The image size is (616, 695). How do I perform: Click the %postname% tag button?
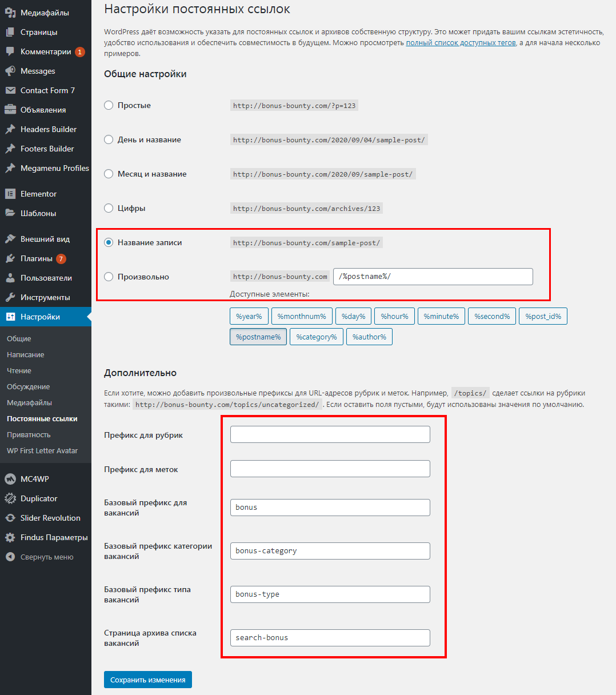258,337
